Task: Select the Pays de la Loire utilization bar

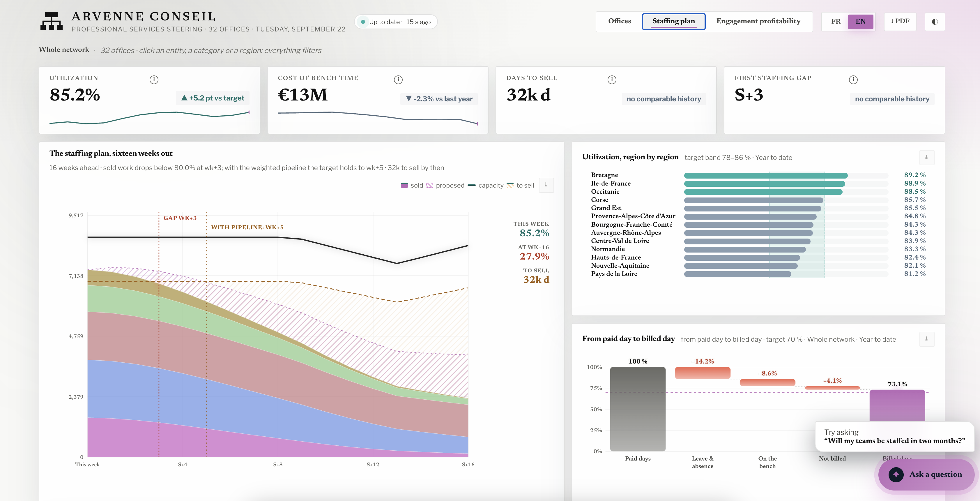Action: coord(737,274)
